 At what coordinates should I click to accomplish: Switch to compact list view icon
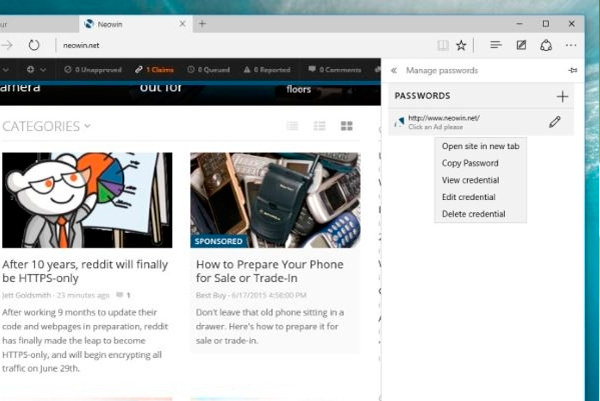click(293, 126)
